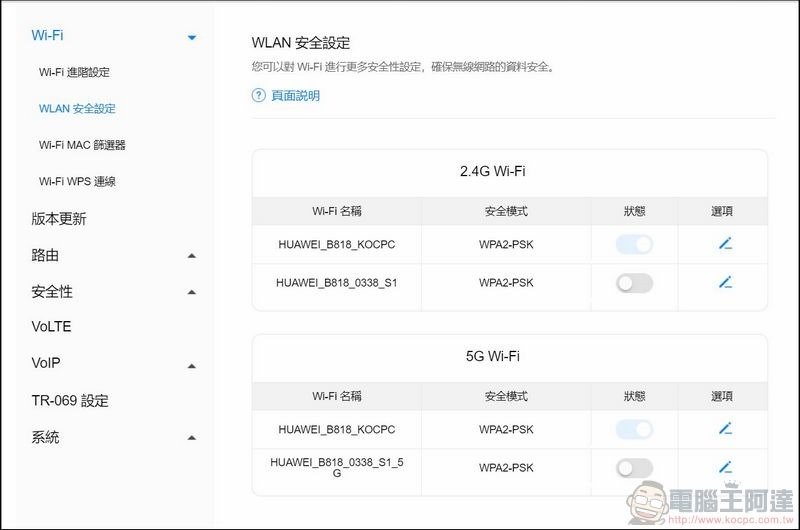The height and width of the screenshot is (530, 800).
Task: Open the VoLTE settings page
Action: [51, 326]
